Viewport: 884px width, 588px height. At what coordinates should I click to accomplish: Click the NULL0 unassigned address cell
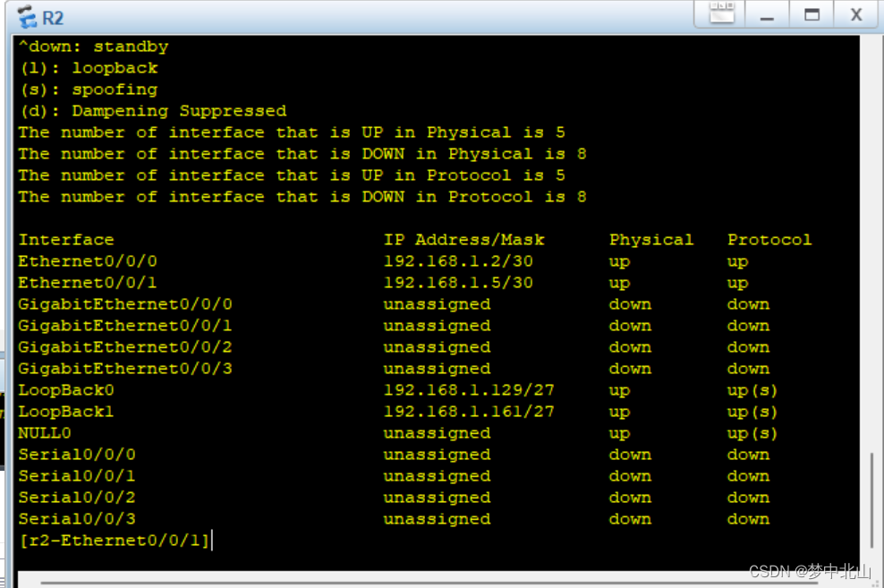click(437, 433)
